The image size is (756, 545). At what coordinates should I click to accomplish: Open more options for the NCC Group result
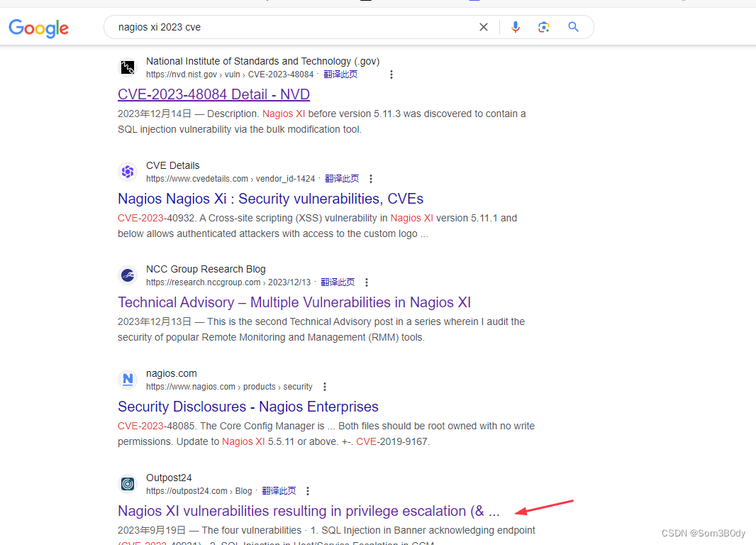(367, 282)
